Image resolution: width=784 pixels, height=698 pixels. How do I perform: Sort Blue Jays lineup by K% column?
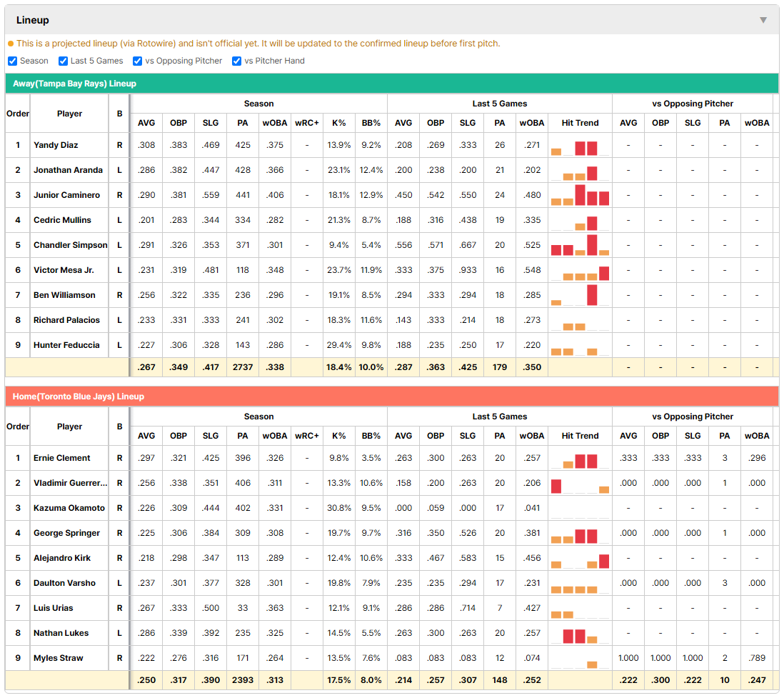pyautogui.click(x=338, y=436)
